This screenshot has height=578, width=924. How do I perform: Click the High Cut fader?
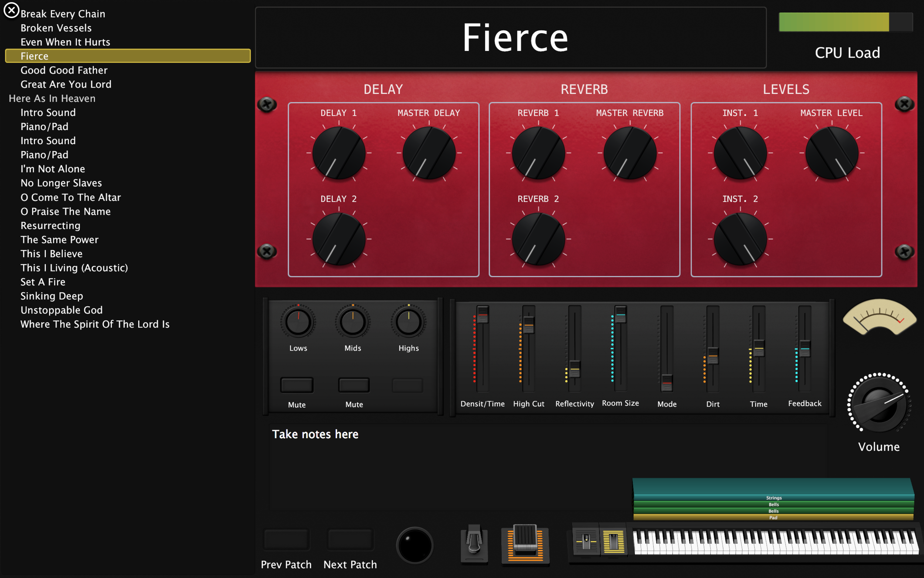click(x=529, y=325)
